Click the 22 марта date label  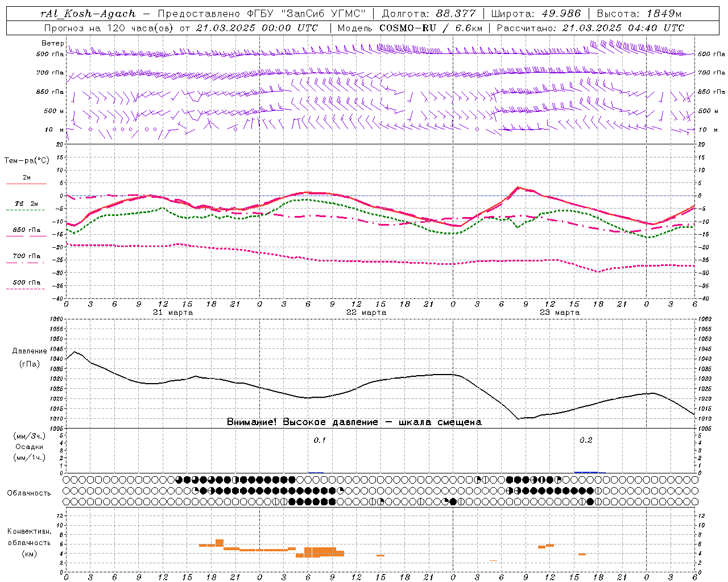pyautogui.click(x=366, y=313)
